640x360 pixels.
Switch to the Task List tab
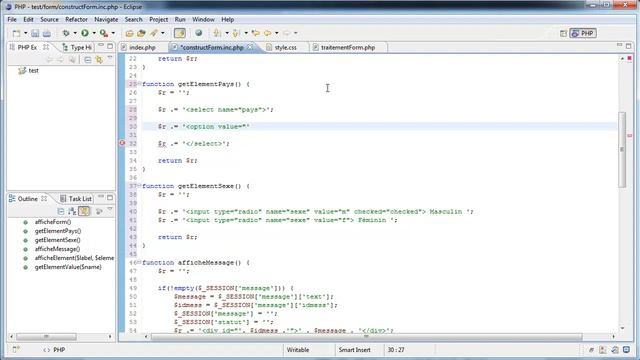coord(76,199)
